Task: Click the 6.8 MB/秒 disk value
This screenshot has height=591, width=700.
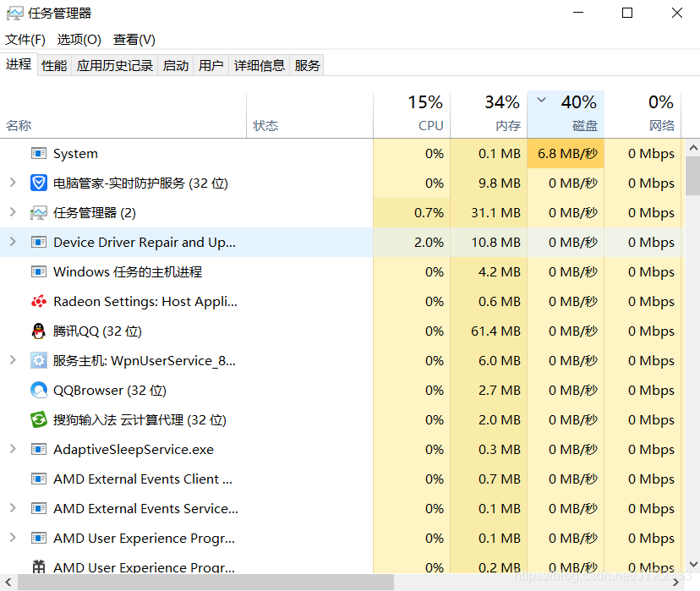Action: (567, 154)
